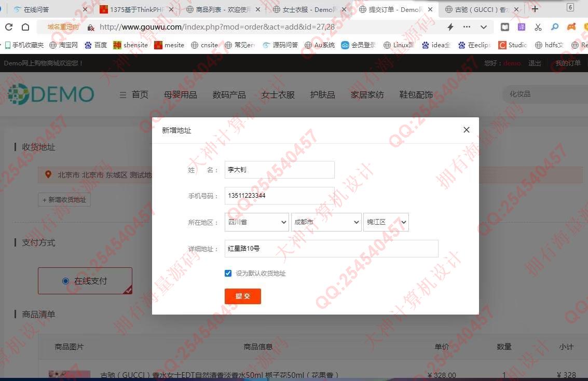Click the reading list icon in toolbar

505,27
